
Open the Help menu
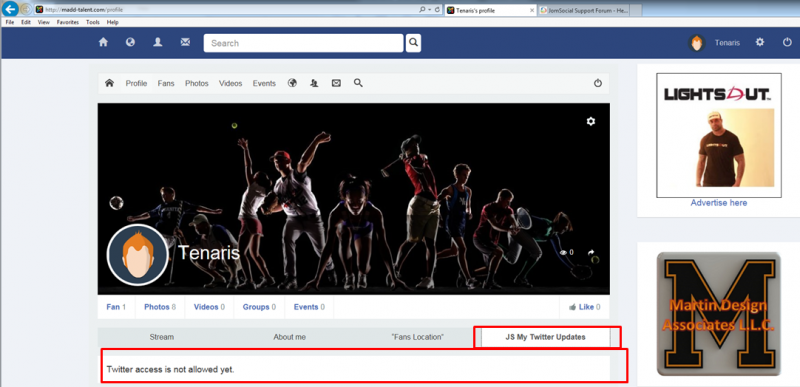[x=113, y=22]
